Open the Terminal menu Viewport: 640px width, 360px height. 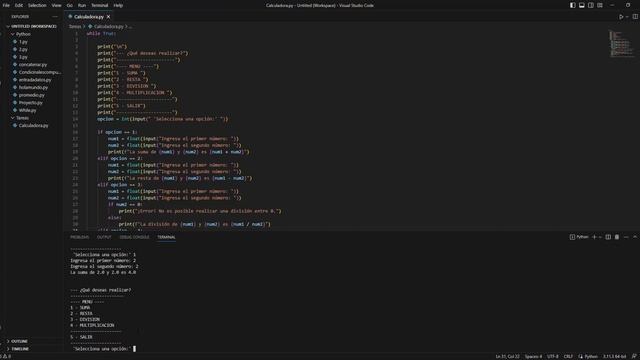click(100, 5)
